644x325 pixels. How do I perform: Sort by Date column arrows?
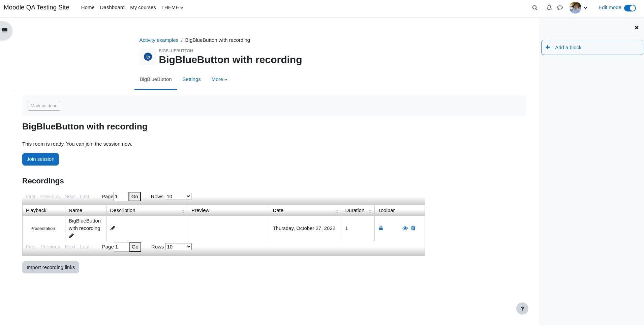click(x=337, y=211)
